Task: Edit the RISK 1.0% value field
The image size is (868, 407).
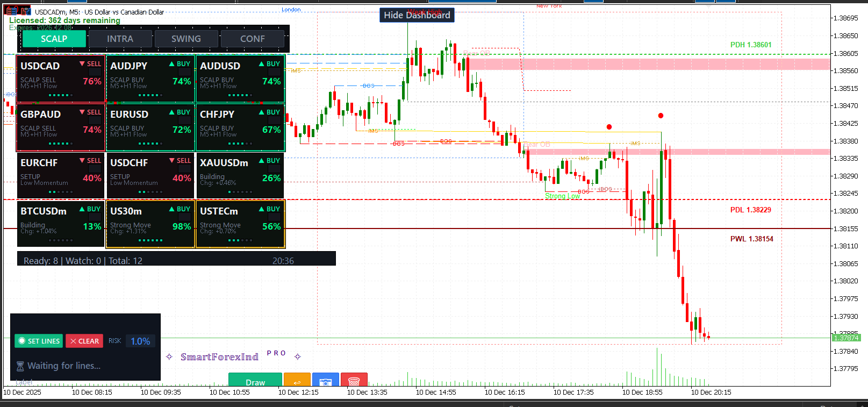Action: [140, 341]
